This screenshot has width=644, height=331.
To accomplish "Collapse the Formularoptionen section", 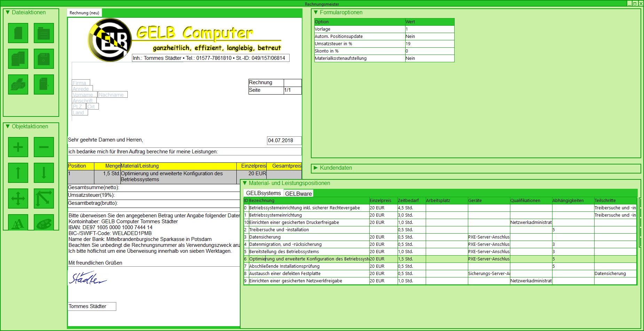I will coord(316,13).
